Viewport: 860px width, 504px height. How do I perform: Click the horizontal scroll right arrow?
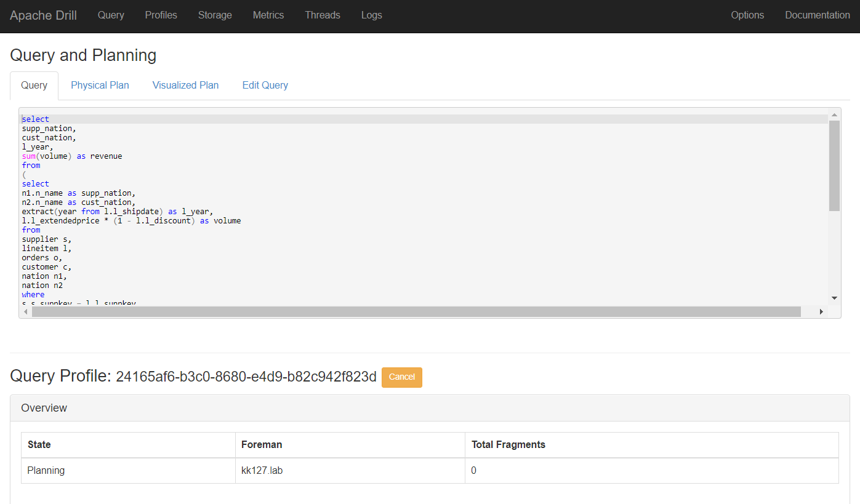coord(821,312)
